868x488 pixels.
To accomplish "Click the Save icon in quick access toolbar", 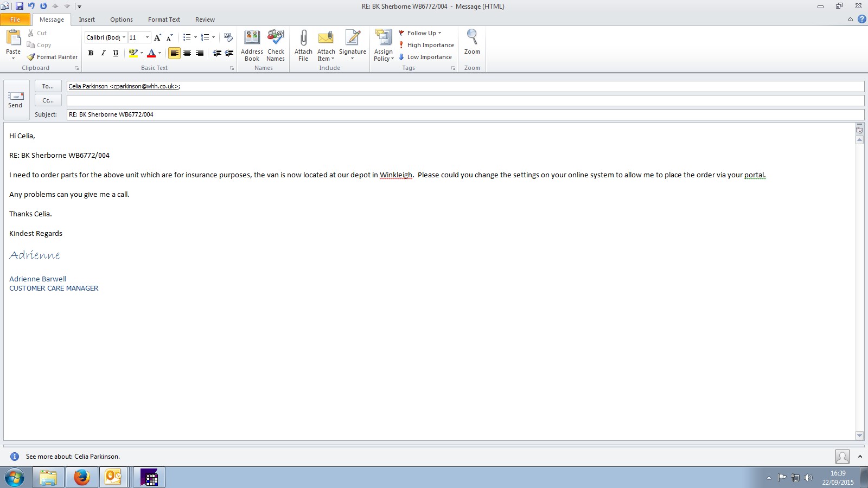I will (x=20, y=6).
